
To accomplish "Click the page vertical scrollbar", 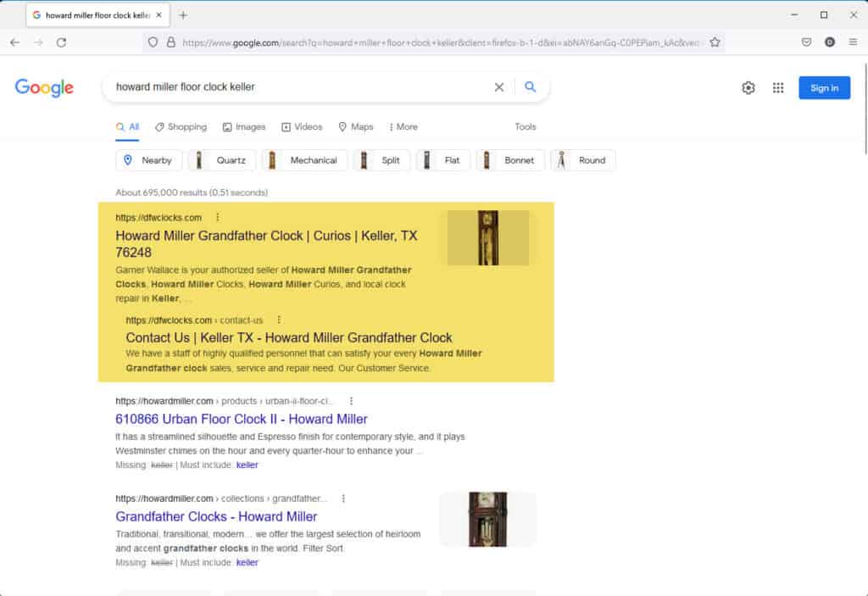I will tap(865, 109).
